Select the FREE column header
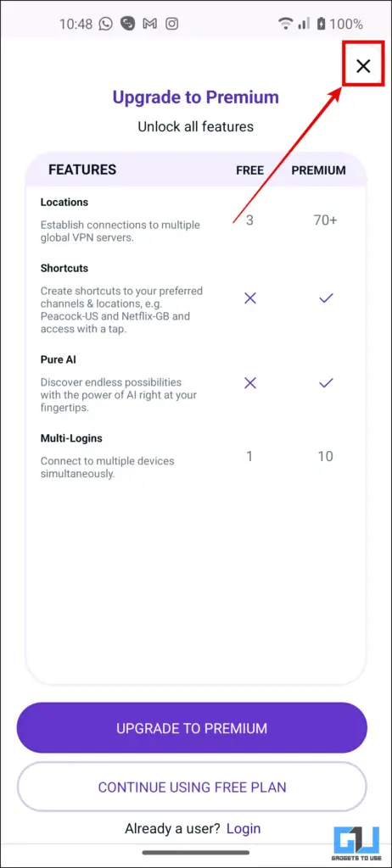The image size is (392, 868). tap(250, 170)
